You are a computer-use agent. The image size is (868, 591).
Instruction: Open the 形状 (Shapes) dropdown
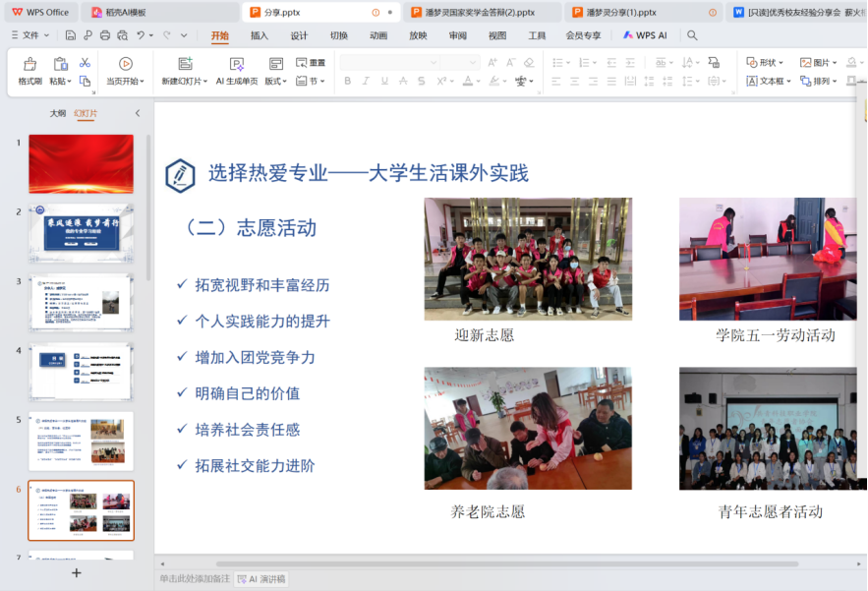[767, 63]
